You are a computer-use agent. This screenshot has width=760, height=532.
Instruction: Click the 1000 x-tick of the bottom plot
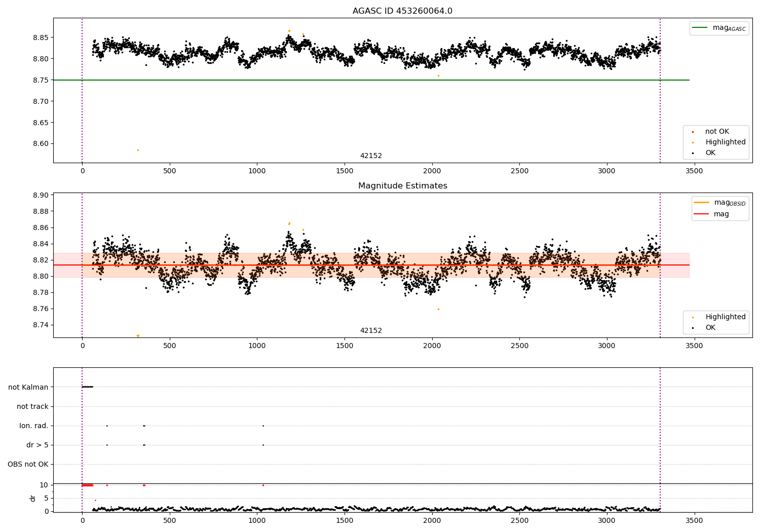click(257, 520)
